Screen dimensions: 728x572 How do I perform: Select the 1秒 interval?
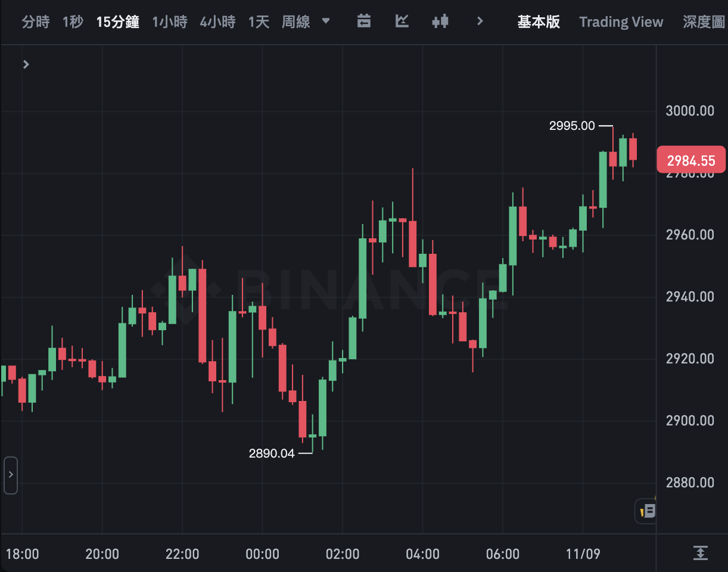(73, 23)
